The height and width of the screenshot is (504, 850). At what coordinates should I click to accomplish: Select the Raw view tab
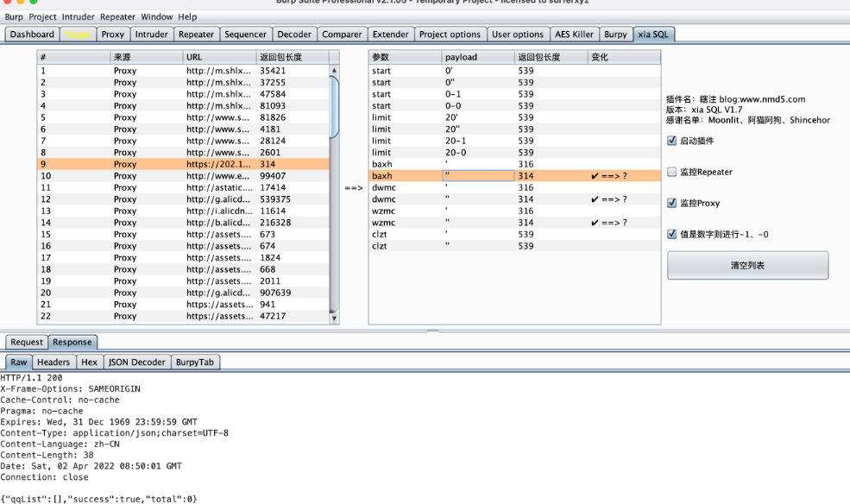[18, 362]
